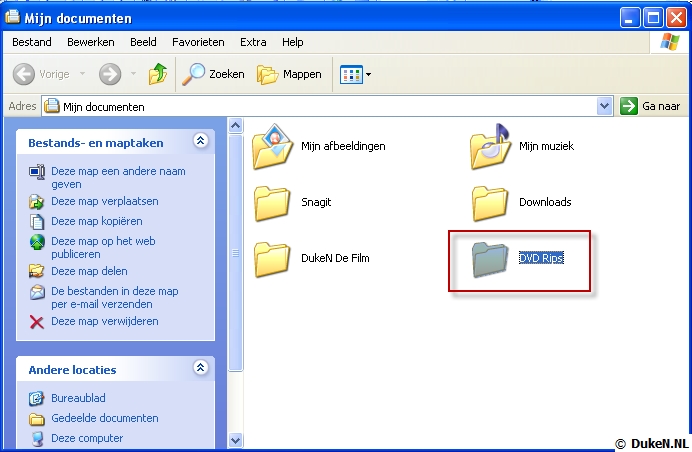The height and width of the screenshot is (452, 692).
Task: Open the Extra menu
Action: tap(253, 42)
